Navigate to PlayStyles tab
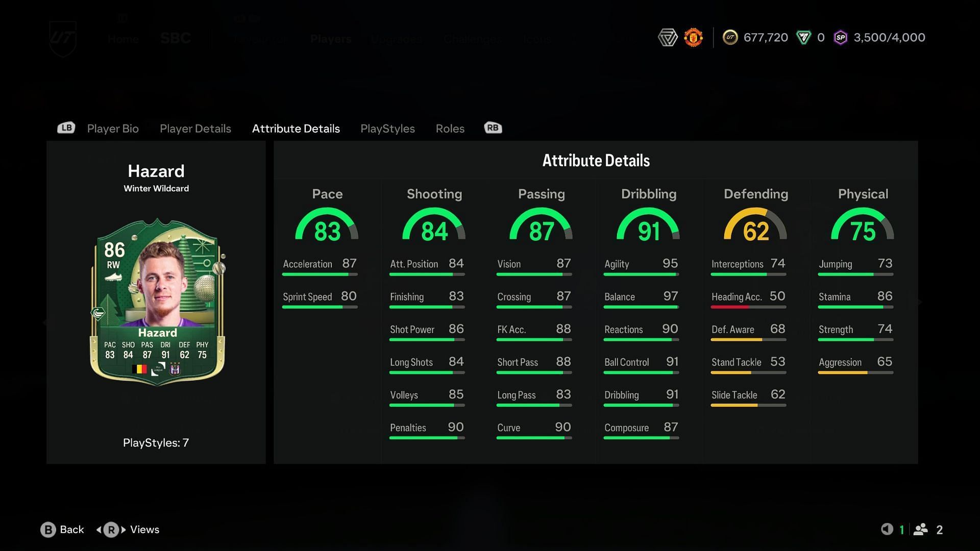The width and height of the screenshot is (980, 551). click(387, 129)
